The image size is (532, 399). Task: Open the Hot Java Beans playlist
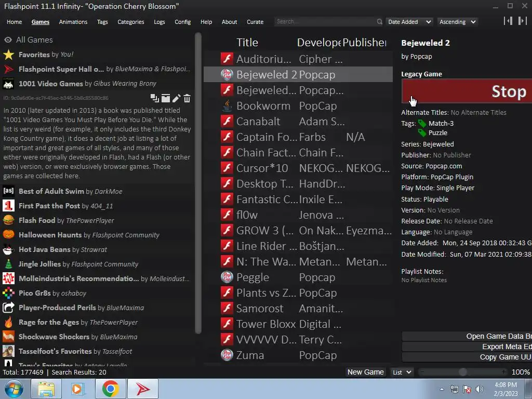(97, 249)
